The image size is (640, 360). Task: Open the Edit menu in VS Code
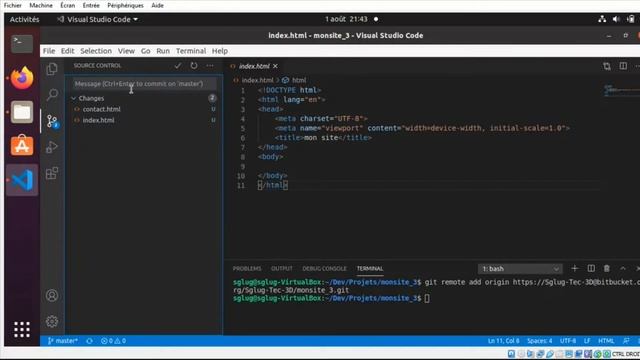coord(67,51)
